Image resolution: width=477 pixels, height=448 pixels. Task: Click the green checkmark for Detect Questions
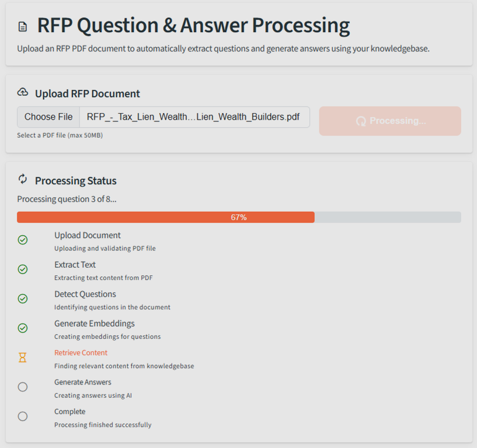coord(23,299)
